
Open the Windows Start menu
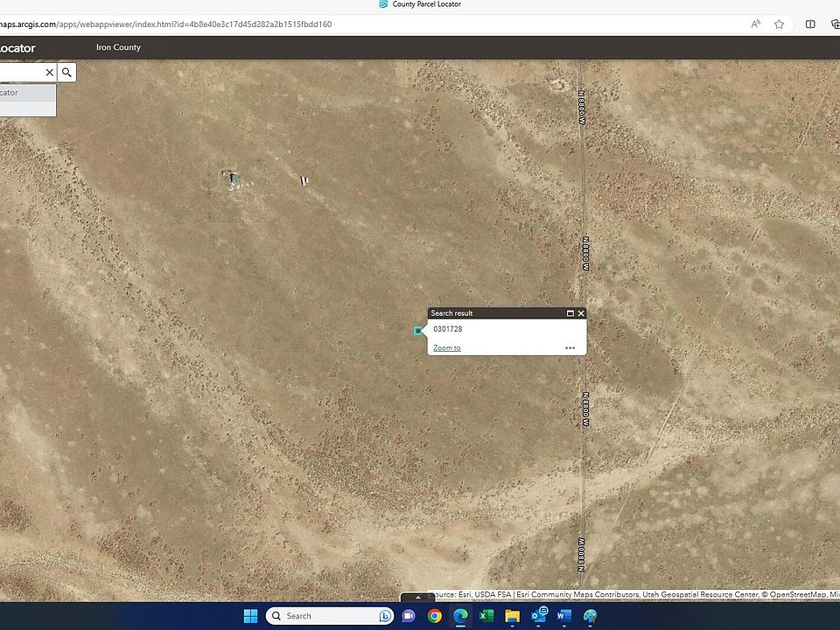(249, 616)
